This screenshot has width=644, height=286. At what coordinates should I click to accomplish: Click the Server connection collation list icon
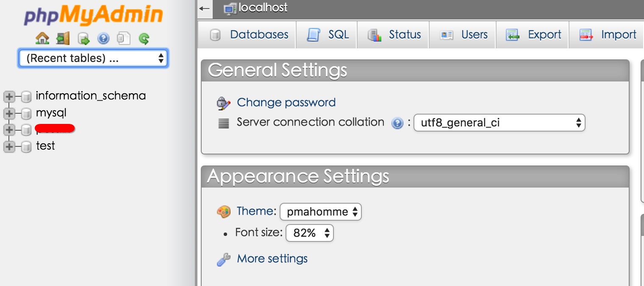223,123
